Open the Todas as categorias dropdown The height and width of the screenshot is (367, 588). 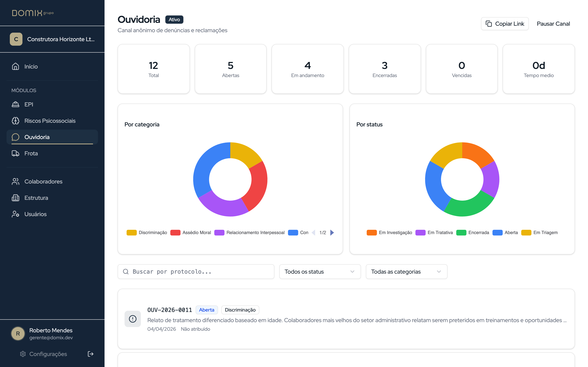[x=406, y=272]
